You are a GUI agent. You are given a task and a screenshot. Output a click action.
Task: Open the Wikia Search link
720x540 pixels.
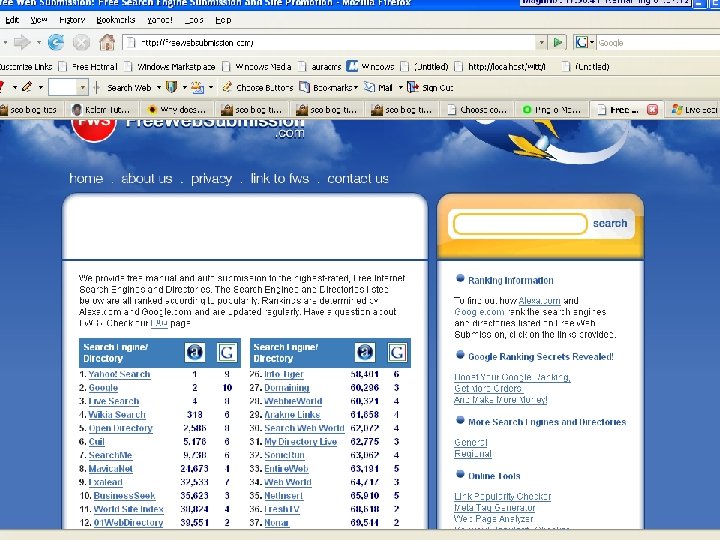tap(117, 415)
